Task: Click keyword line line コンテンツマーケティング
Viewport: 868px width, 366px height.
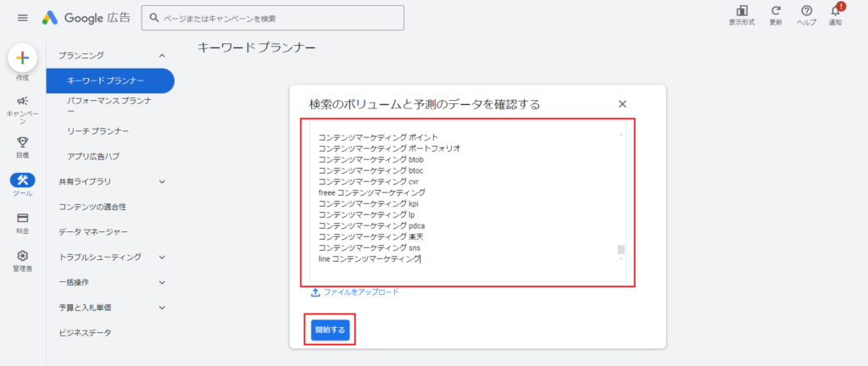Action: coord(370,258)
